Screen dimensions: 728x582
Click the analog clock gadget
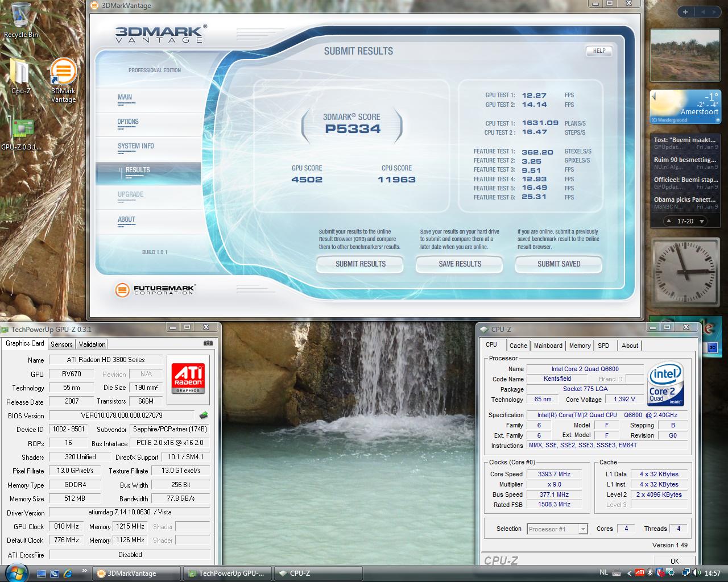tap(685, 272)
